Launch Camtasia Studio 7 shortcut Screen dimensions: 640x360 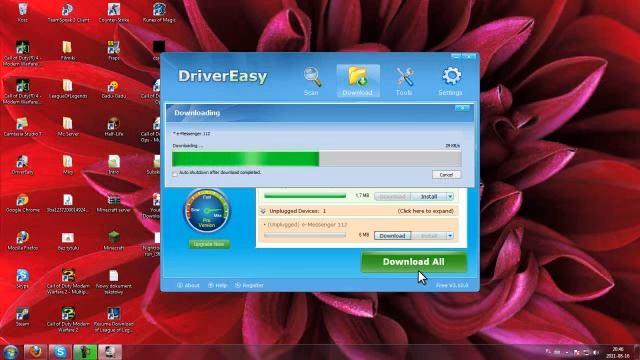[x=22, y=127]
